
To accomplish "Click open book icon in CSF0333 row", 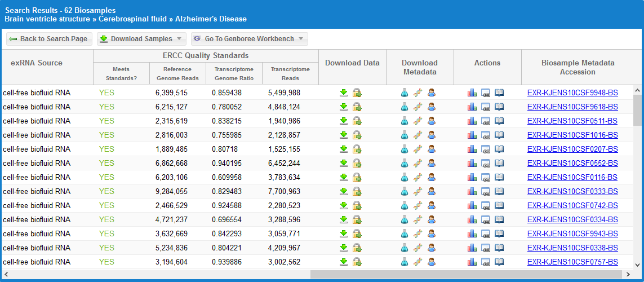I will [499, 191].
